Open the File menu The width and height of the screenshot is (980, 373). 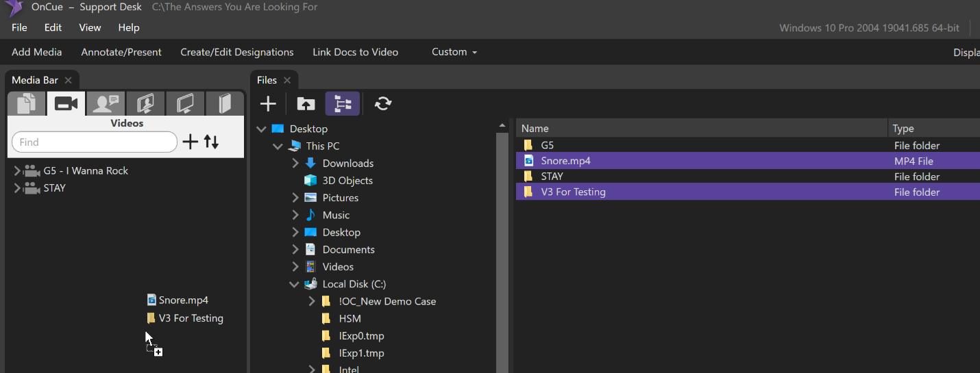19,27
